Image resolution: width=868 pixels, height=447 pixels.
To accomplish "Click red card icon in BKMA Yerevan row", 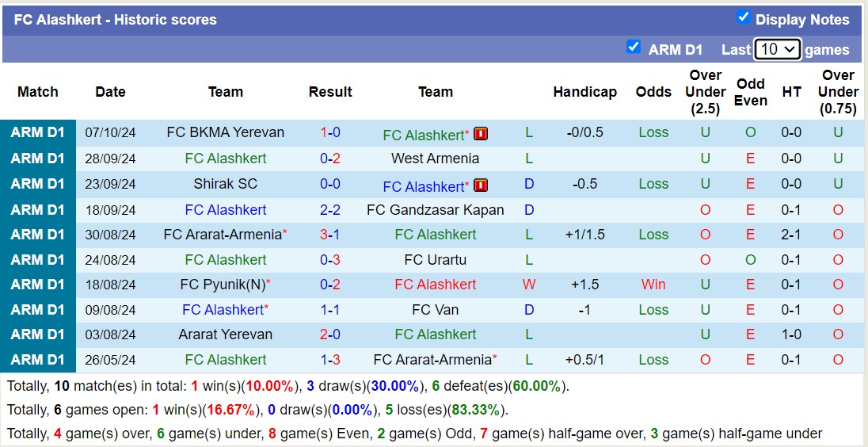I will pos(481,134).
